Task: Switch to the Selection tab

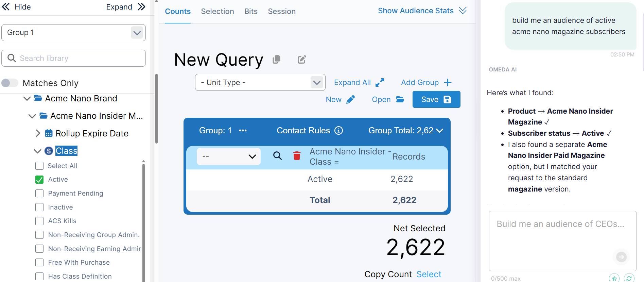Action: 217,11
